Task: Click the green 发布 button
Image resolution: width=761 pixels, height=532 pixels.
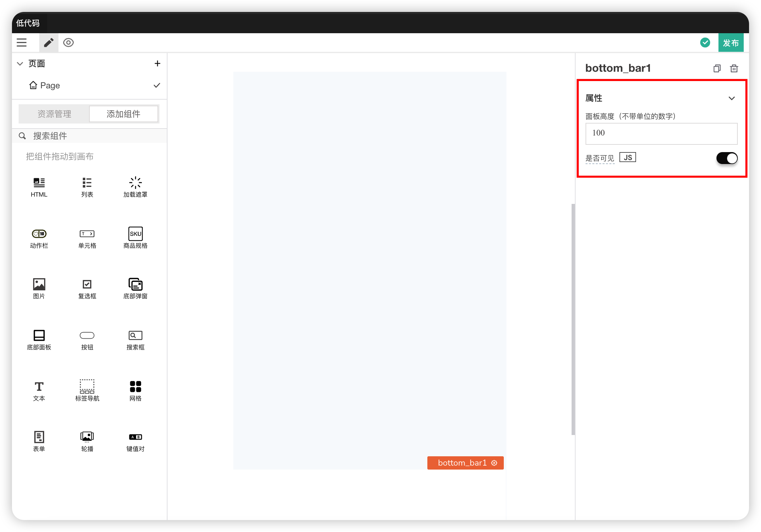Action: pos(730,43)
